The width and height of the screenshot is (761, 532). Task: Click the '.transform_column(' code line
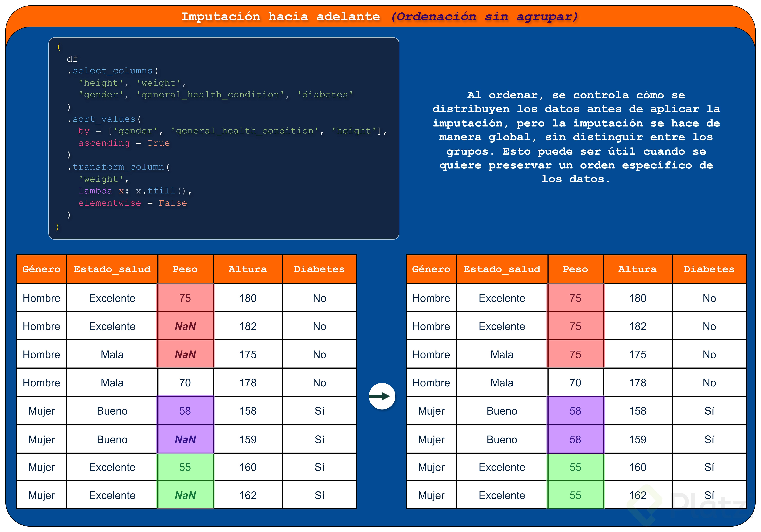(x=119, y=167)
